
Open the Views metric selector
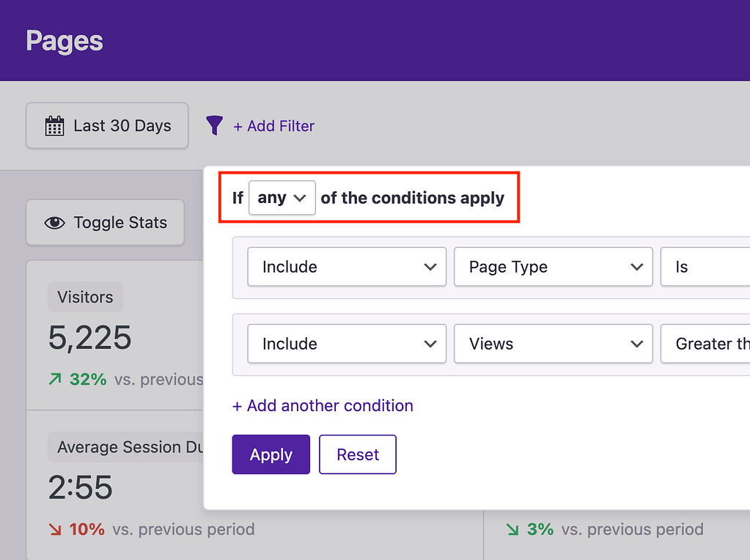(553, 343)
